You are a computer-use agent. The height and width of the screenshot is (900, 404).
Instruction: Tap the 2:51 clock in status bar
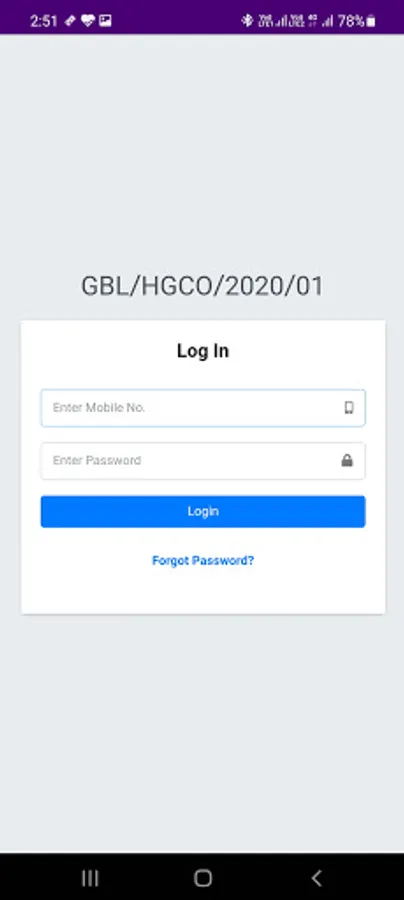point(44,21)
